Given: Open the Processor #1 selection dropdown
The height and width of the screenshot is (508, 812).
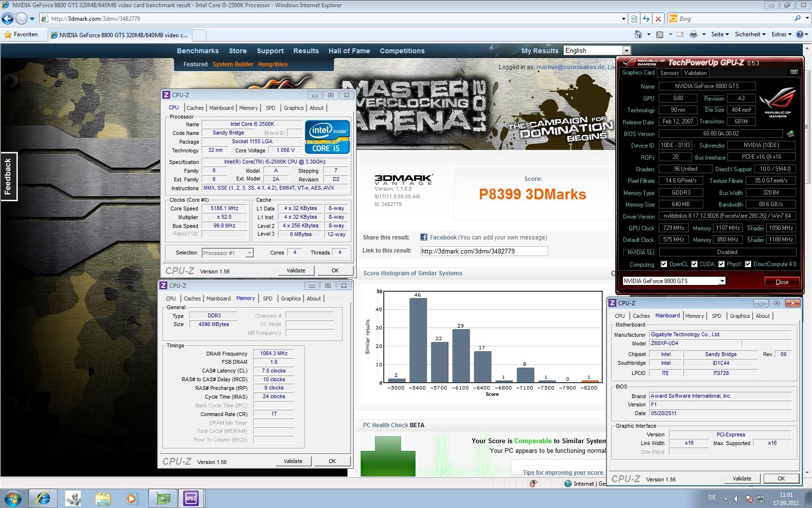Looking at the screenshot, I should [227, 253].
